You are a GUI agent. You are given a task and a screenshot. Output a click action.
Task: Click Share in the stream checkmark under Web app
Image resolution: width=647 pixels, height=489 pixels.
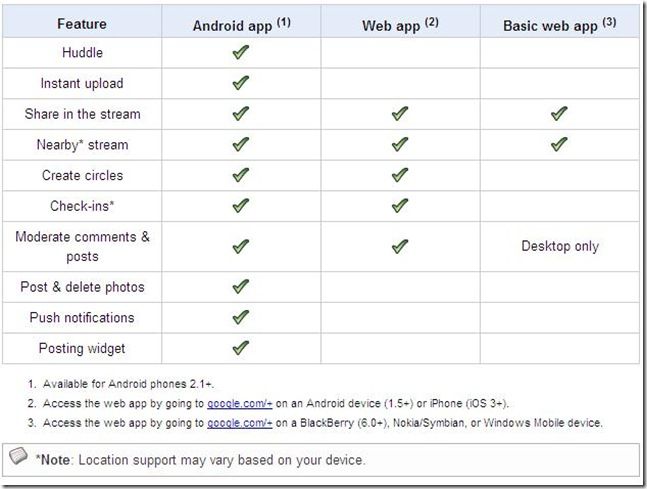pos(400,113)
